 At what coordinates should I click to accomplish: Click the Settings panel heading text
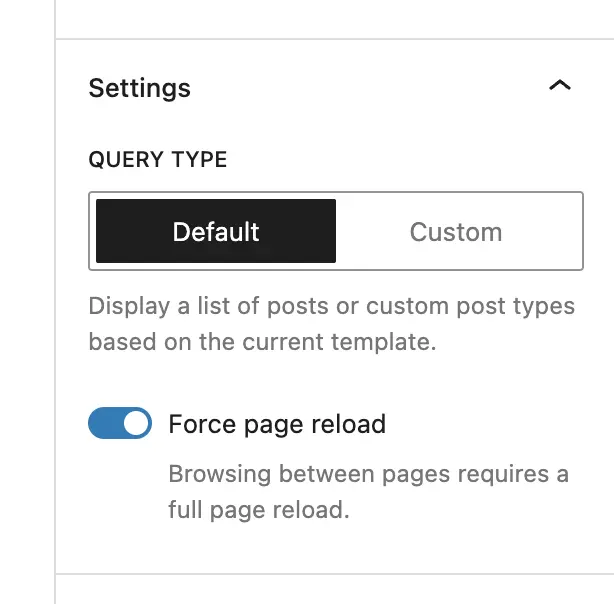(x=139, y=88)
